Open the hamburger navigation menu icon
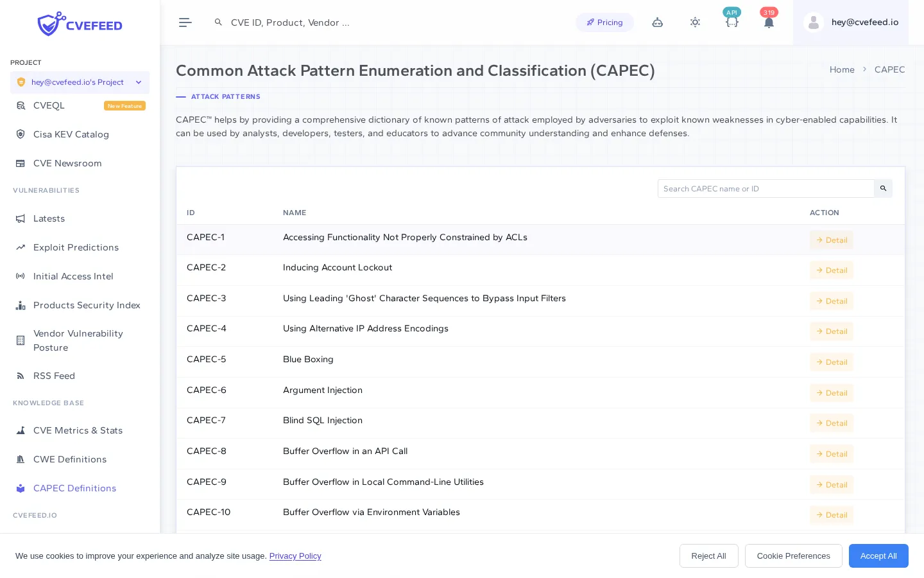The height and width of the screenshot is (578, 924). [185, 22]
